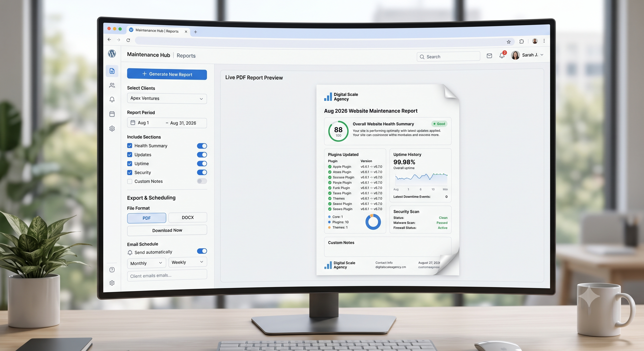Open the reports document icon in sidebar
644x351 pixels.
(112, 71)
